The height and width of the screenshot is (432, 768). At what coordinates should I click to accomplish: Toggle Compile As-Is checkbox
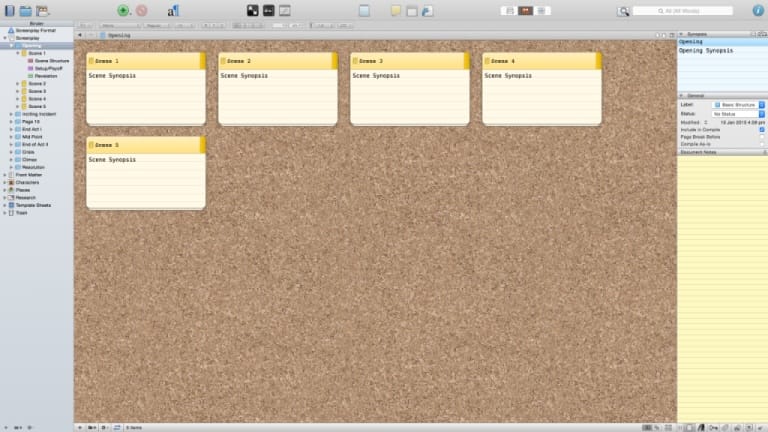click(762, 144)
